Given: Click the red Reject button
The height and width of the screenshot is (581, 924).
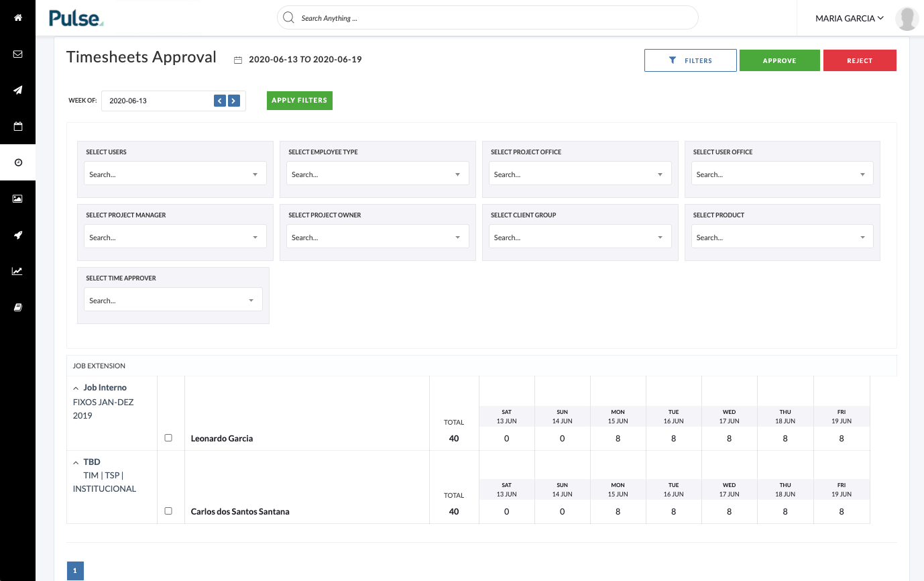Looking at the screenshot, I should (x=860, y=60).
